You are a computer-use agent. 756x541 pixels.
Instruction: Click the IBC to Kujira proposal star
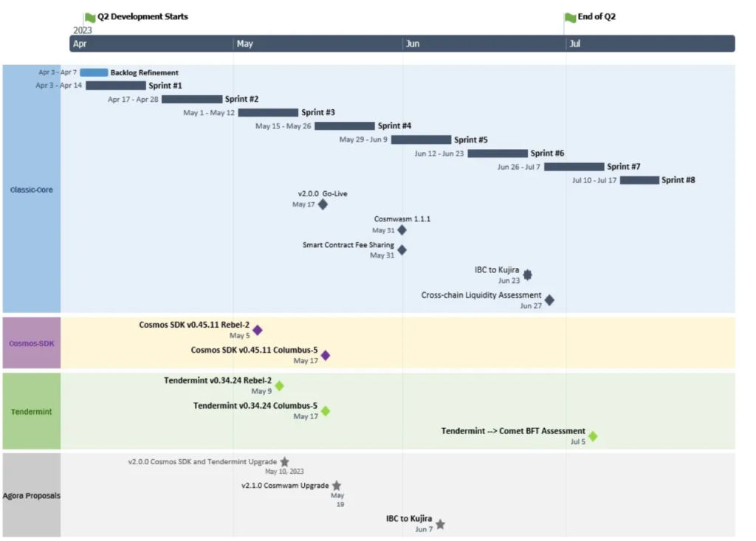pos(440,524)
